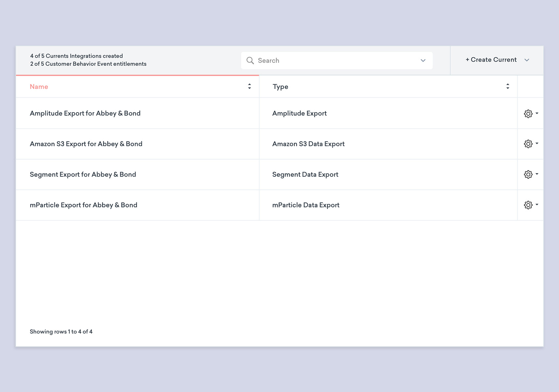Open gear settings for Amazon S3 row
This screenshot has width=559, height=392.
(528, 144)
